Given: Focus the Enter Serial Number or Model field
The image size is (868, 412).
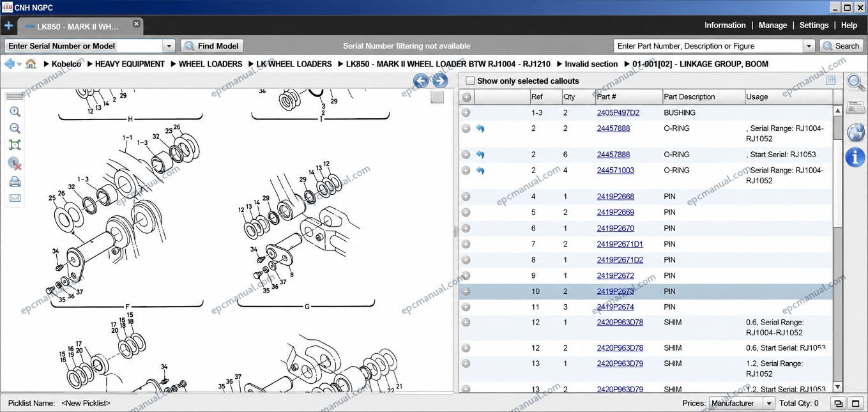Looking at the screenshot, I should click(84, 46).
